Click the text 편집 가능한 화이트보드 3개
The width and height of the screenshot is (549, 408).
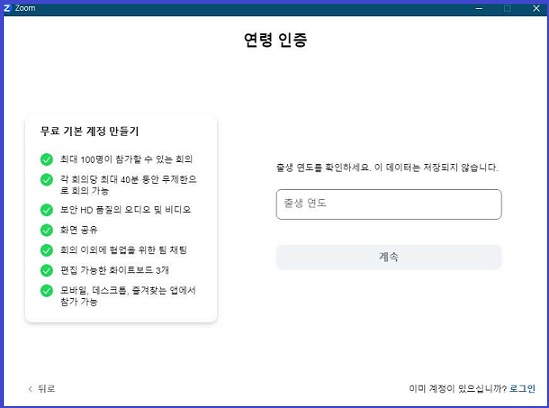tap(114, 270)
